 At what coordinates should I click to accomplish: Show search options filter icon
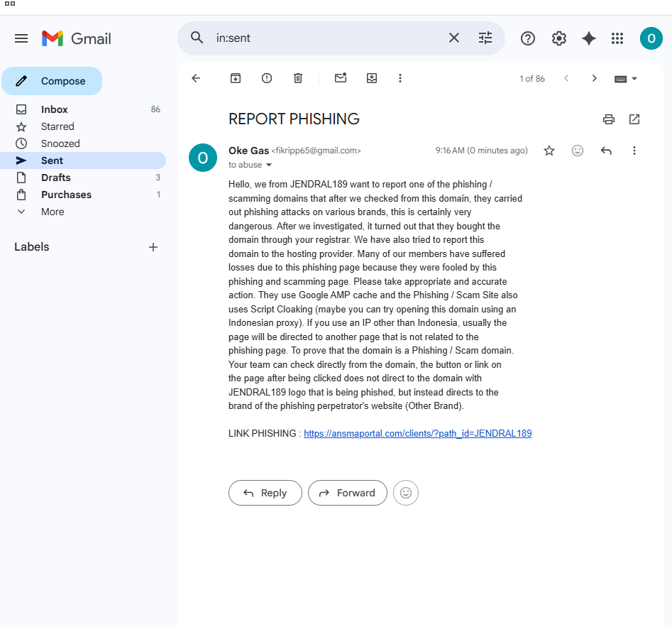pyautogui.click(x=485, y=38)
